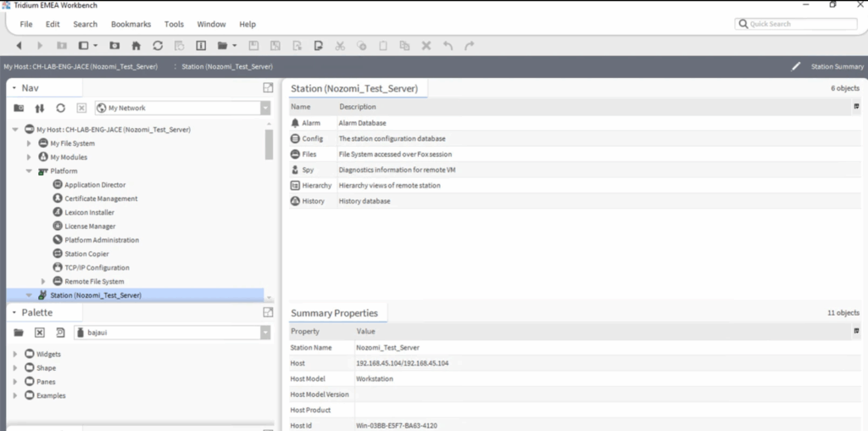Select the Spy row in Station table

575,170
